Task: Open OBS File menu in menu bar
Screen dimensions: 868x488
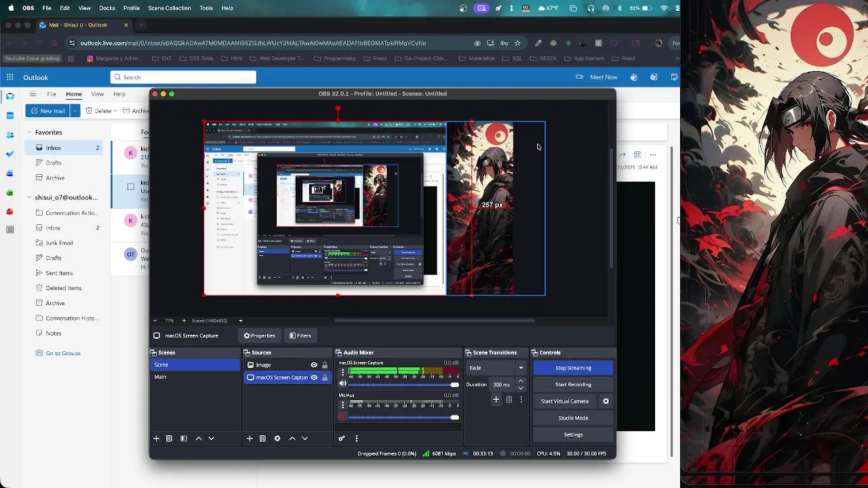Action: (47, 8)
